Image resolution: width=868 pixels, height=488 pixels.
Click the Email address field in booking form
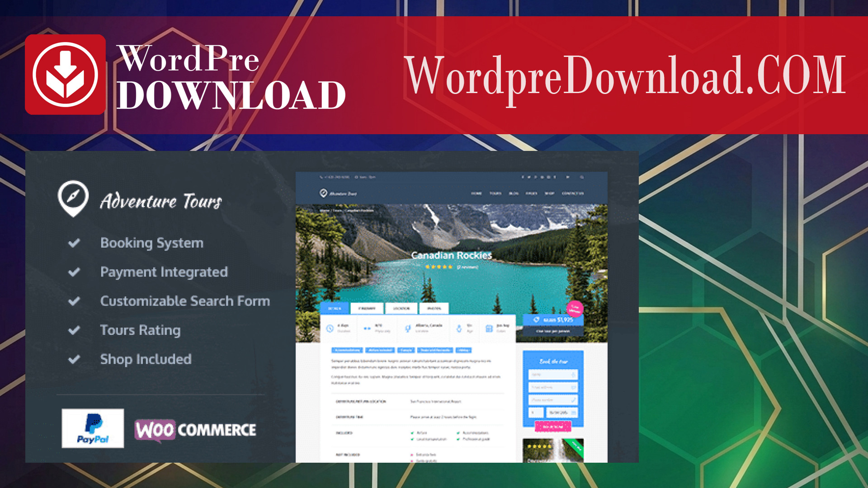pyautogui.click(x=553, y=387)
